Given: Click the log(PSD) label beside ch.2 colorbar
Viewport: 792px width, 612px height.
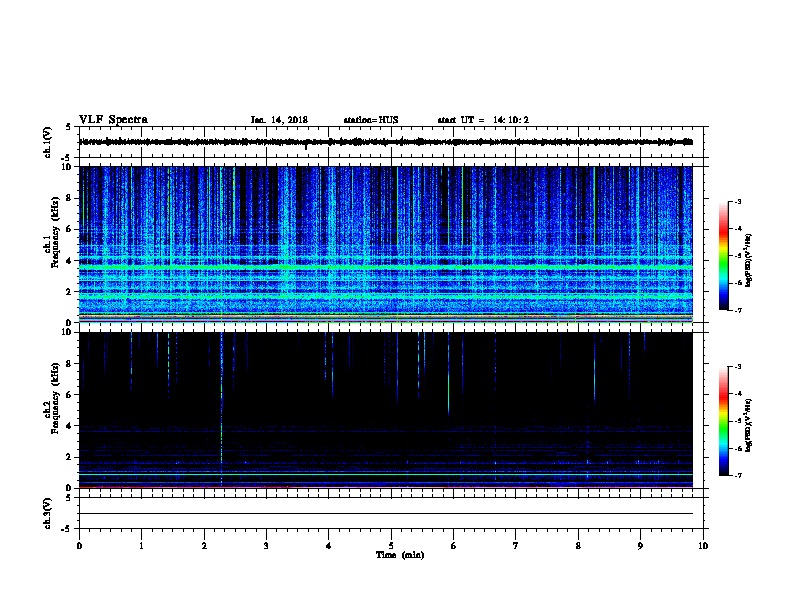Looking at the screenshot, I should pos(749,425).
